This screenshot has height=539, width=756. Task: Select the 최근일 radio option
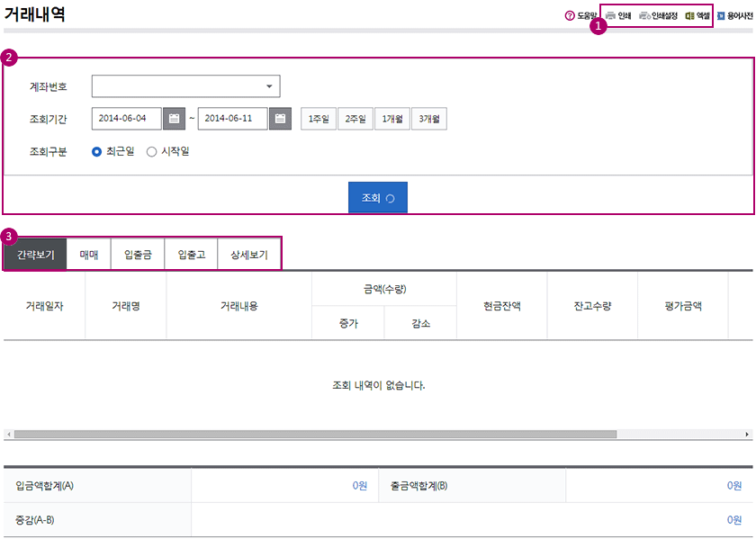tap(97, 152)
